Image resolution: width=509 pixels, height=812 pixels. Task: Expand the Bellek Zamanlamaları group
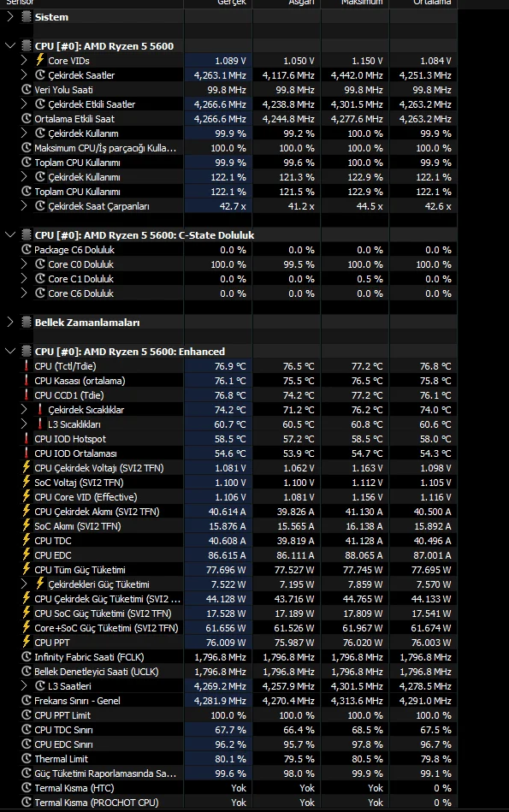pos(10,322)
